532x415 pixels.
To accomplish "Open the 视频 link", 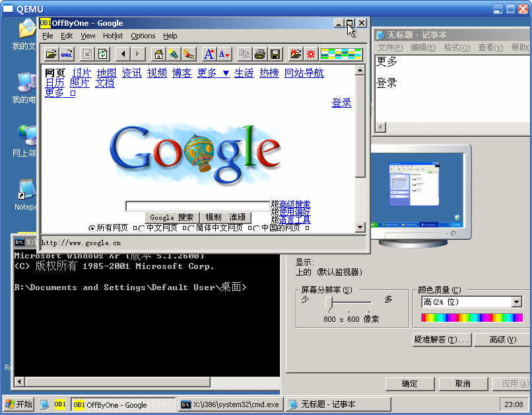I will point(156,73).
